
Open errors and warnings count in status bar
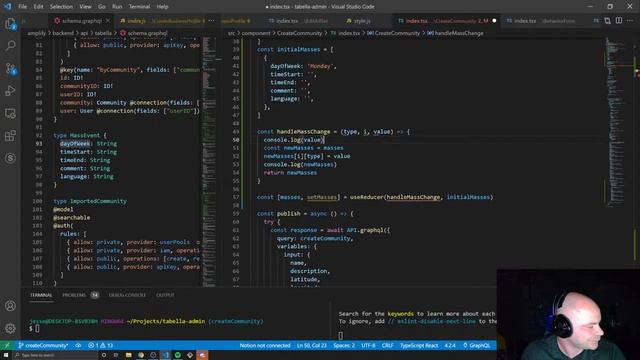point(100,345)
